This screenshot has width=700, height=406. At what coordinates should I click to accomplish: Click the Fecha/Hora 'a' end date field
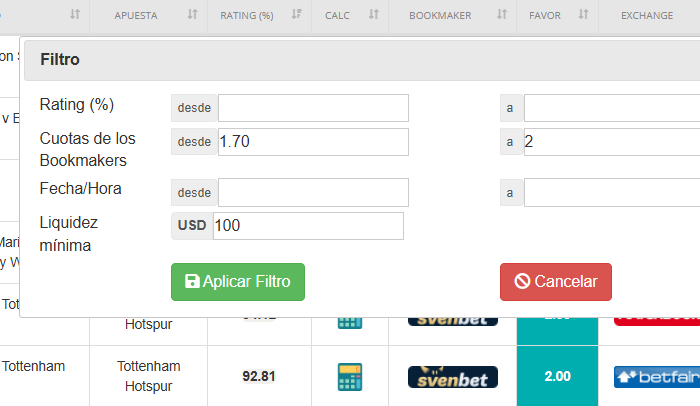(610, 192)
